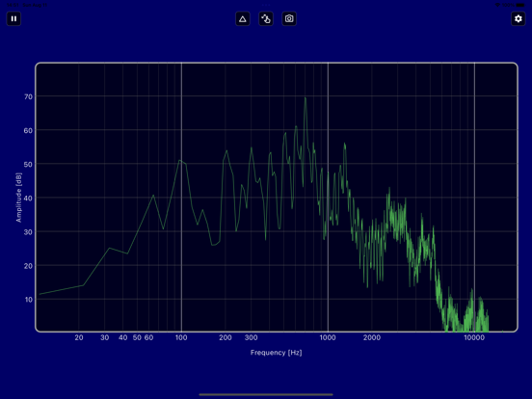Tap the iPad home indicator bar
The image size is (532, 399).
[266, 394]
